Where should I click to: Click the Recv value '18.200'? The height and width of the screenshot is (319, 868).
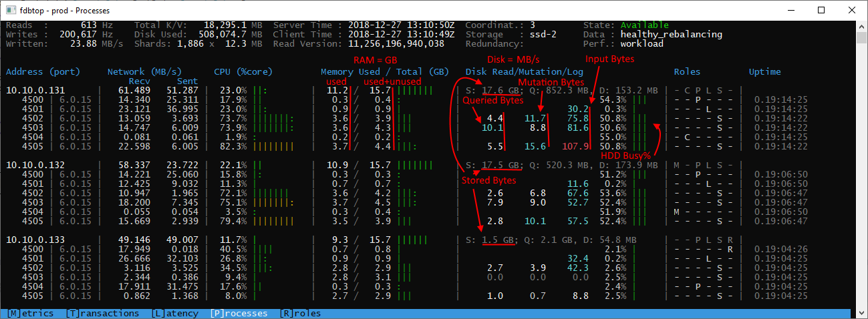[134, 202]
